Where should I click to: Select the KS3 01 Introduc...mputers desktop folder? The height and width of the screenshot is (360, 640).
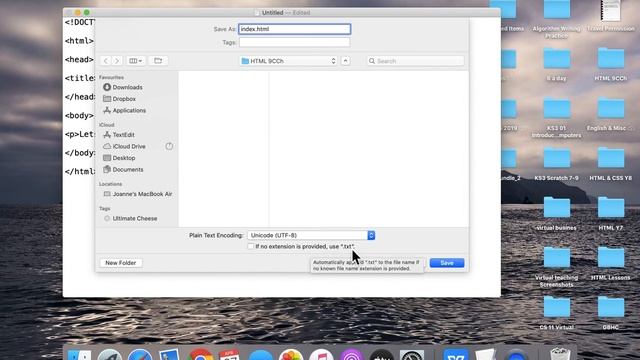pos(556,118)
